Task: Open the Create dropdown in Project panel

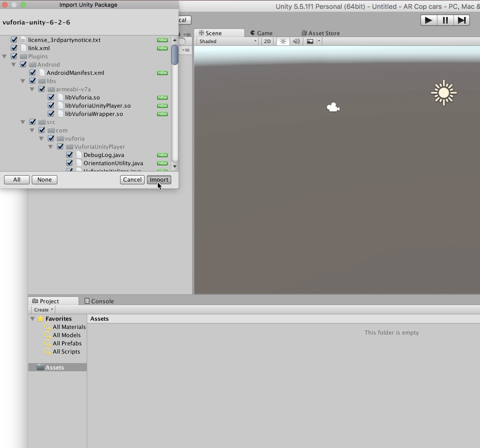Action: pyautogui.click(x=43, y=310)
